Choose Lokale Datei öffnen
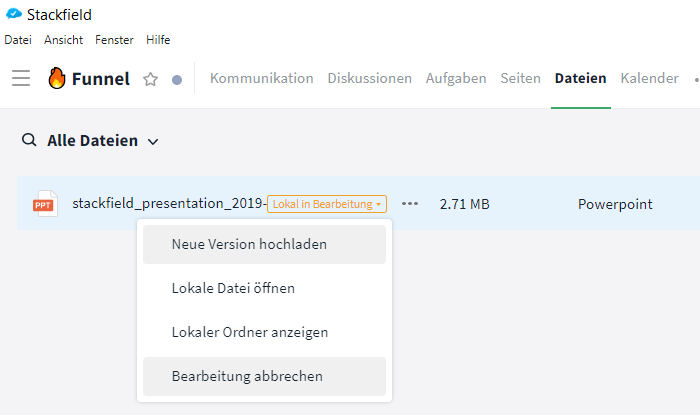Screen dimensions: 700x415 [264, 288]
